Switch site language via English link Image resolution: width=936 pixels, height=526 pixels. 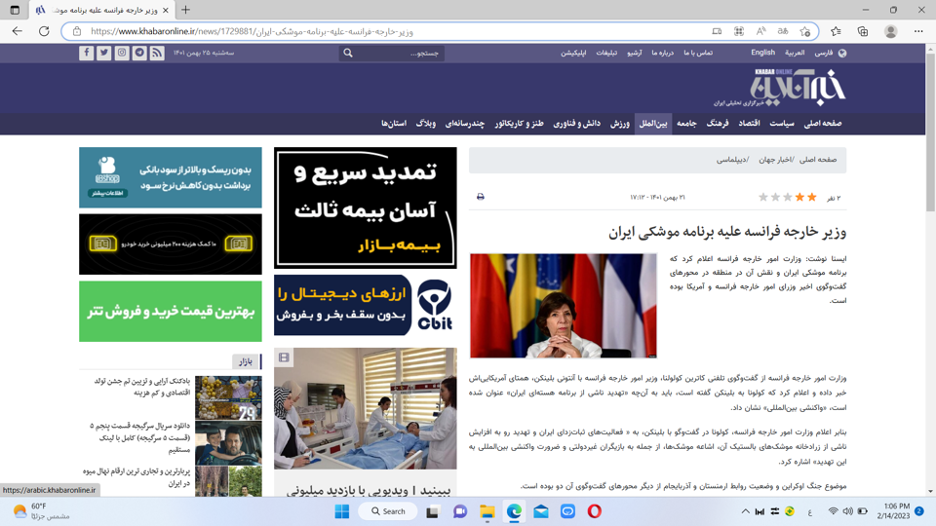coord(763,53)
